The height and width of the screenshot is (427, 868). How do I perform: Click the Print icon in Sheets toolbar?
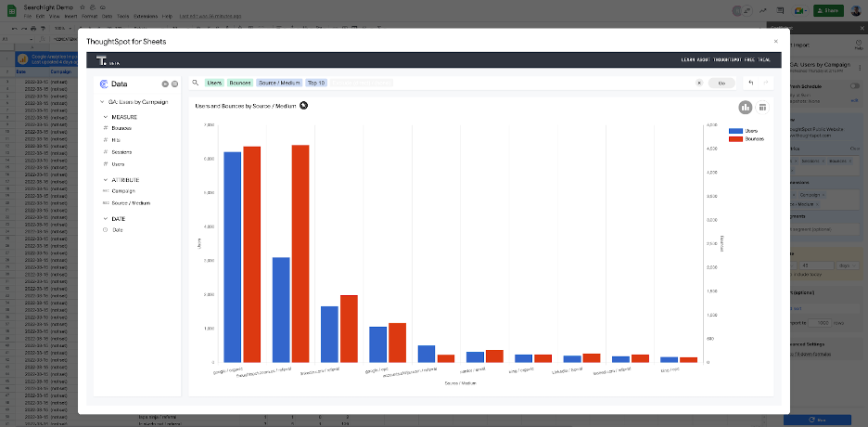[33, 28]
